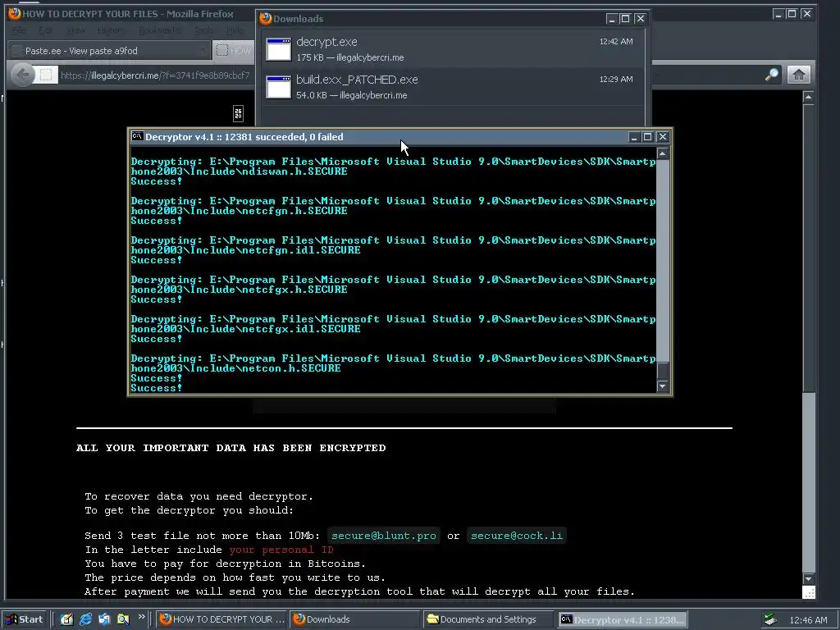Click the Firefox logo in the Downloads title bar
Screen dimensions: 840x630
(265, 19)
